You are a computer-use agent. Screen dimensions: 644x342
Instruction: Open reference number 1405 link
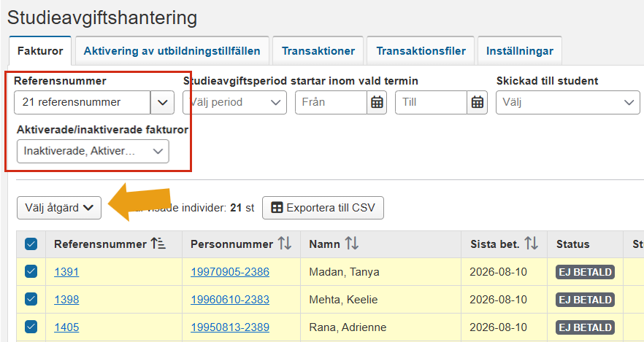click(x=66, y=327)
